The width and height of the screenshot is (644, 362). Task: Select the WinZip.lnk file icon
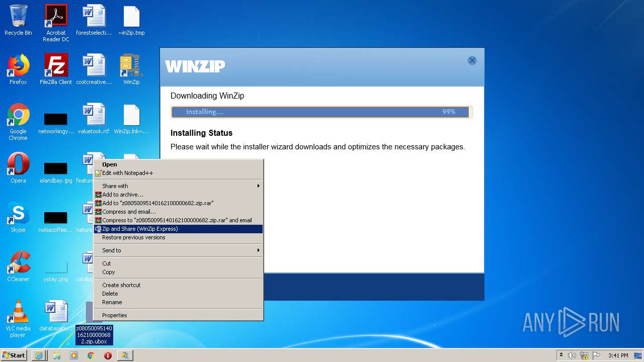tap(131, 119)
